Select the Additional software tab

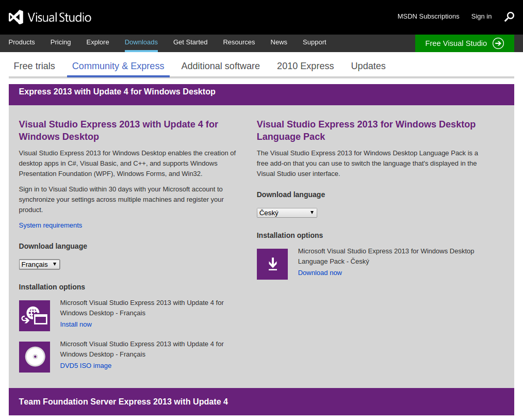(x=220, y=66)
